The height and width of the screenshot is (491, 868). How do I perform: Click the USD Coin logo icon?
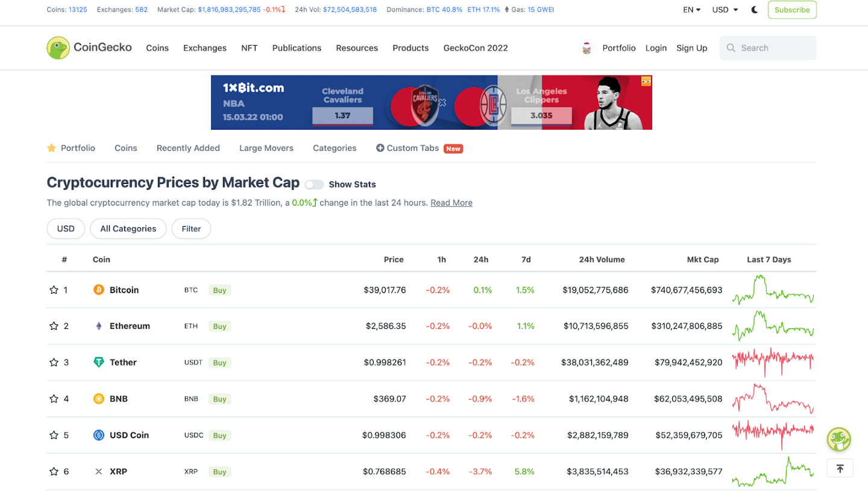coord(99,435)
